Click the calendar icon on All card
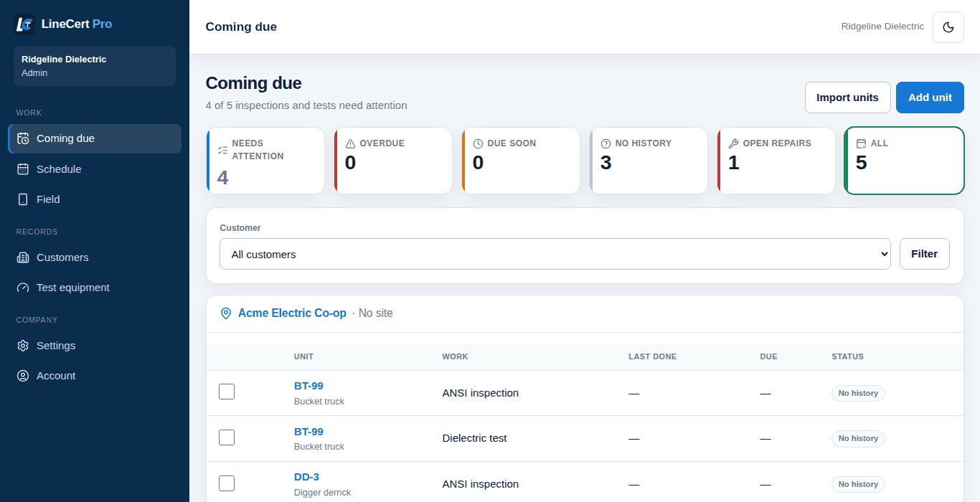 (861, 143)
